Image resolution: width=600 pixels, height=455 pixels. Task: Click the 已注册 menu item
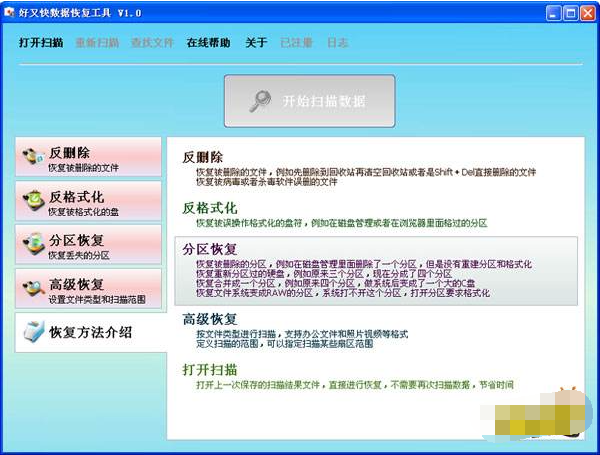pyautogui.click(x=296, y=43)
